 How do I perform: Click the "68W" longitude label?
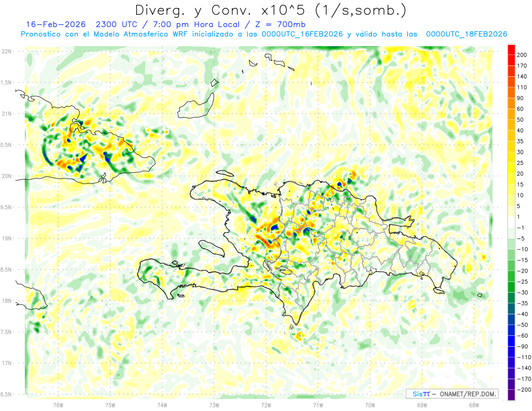474,405
